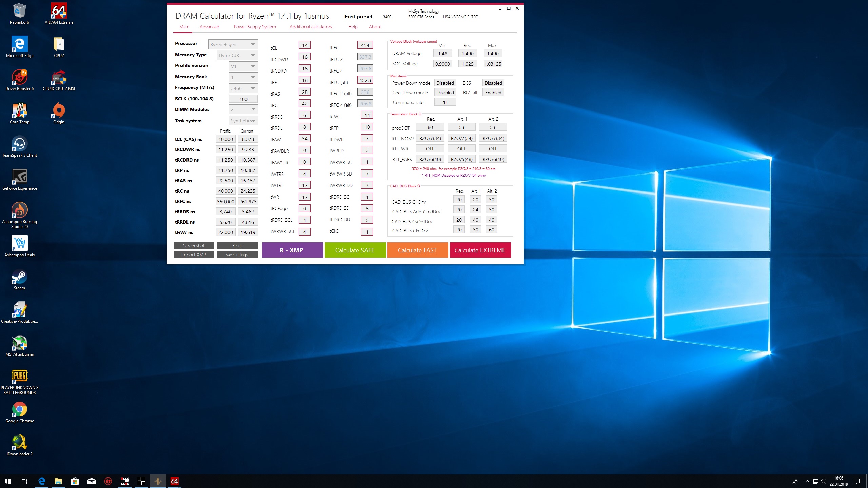Click the purple R - XMP button
Image resolution: width=868 pixels, height=488 pixels.
pos(292,250)
